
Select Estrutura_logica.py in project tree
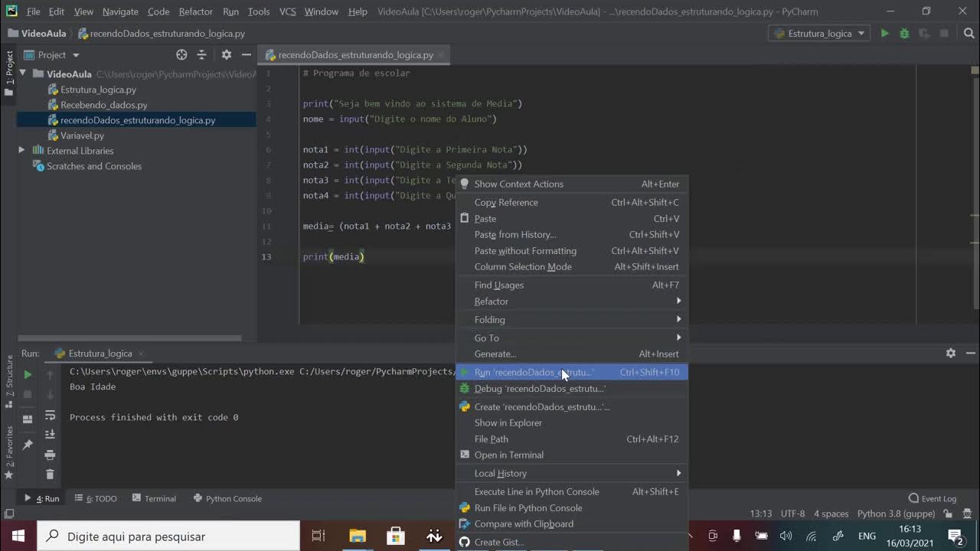click(x=98, y=90)
